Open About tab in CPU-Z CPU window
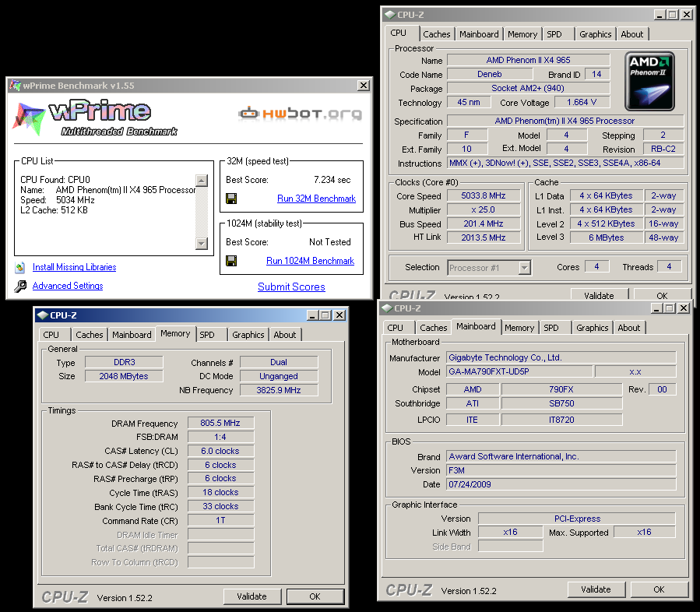This screenshot has height=612, width=700. coord(631,34)
